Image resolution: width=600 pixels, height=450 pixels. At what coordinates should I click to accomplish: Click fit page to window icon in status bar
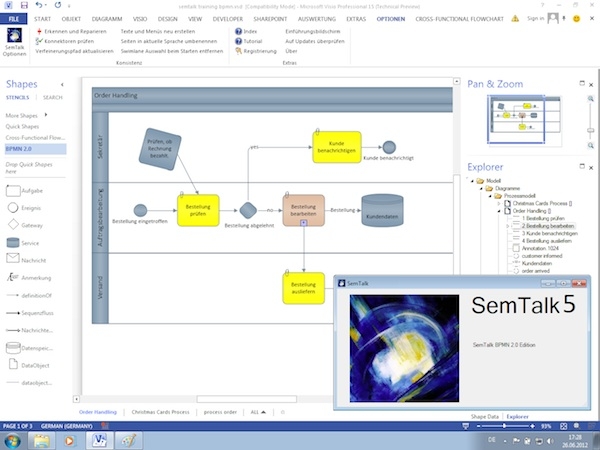564,426
